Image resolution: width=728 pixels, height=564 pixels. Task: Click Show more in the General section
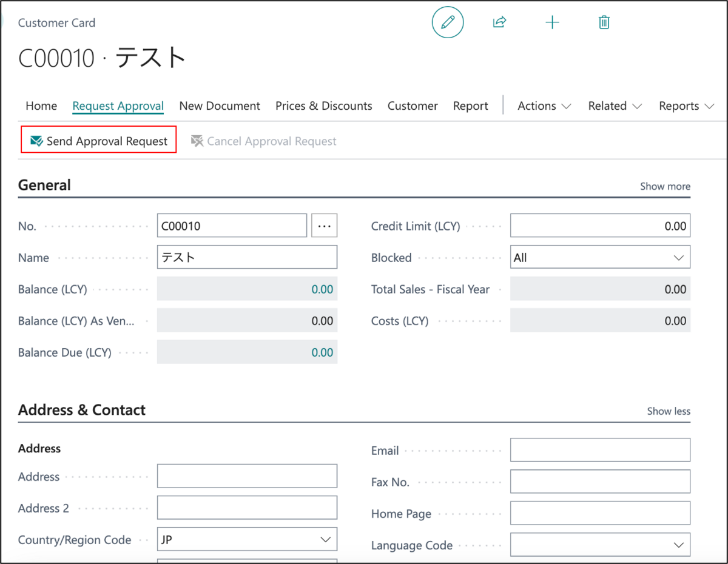[x=665, y=186]
